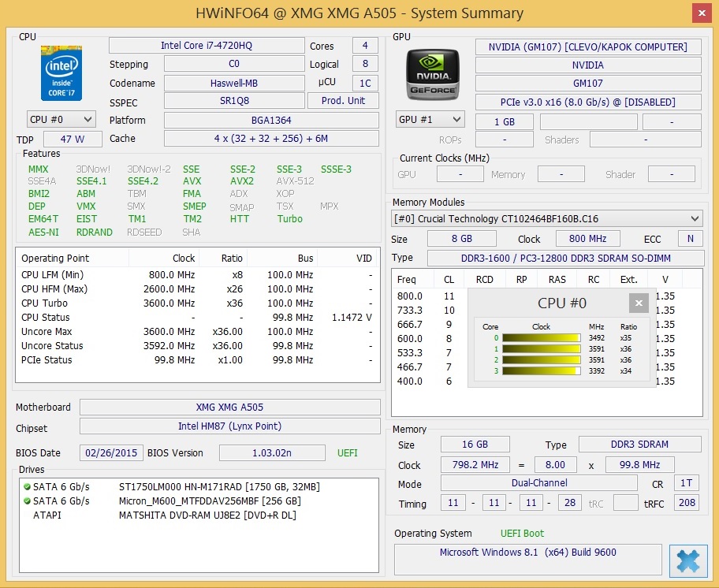Open the CPU #0 selector dropdown
The height and width of the screenshot is (588, 719).
pos(61,120)
